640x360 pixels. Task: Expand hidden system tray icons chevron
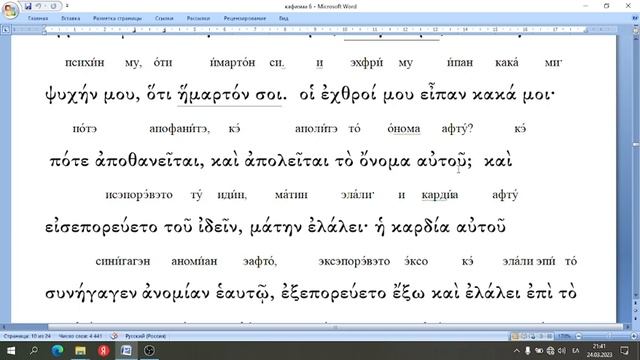tap(516, 351)
